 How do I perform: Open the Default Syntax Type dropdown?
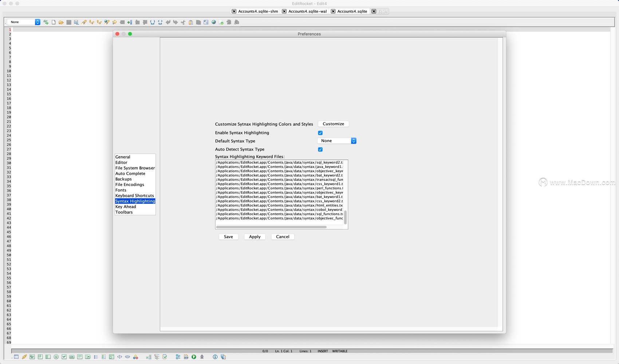(337, 141)
